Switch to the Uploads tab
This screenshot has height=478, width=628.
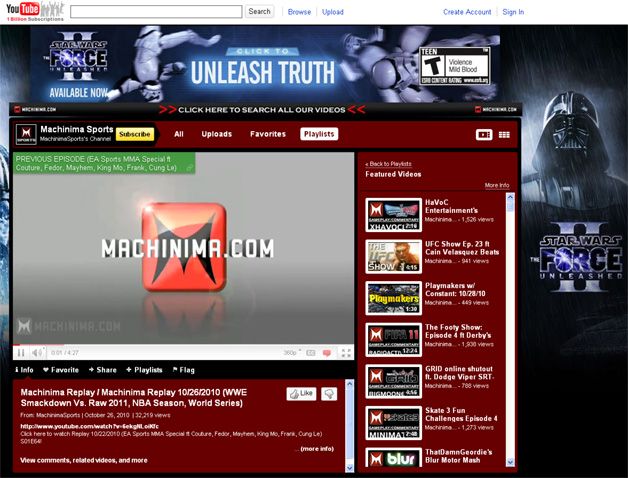tap(216, 134)
